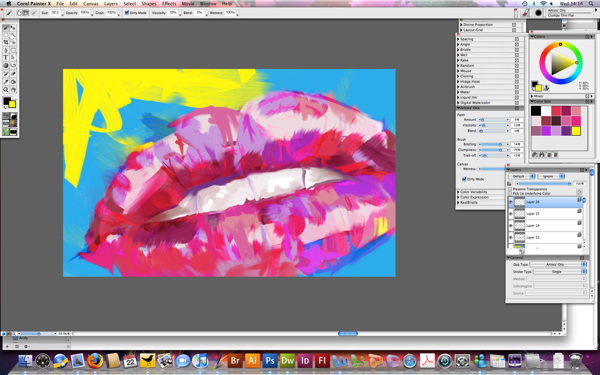The height and width of the screenshot is (375, 600).
Task: Click the Size value field in property bar
Action: point(55,13)
